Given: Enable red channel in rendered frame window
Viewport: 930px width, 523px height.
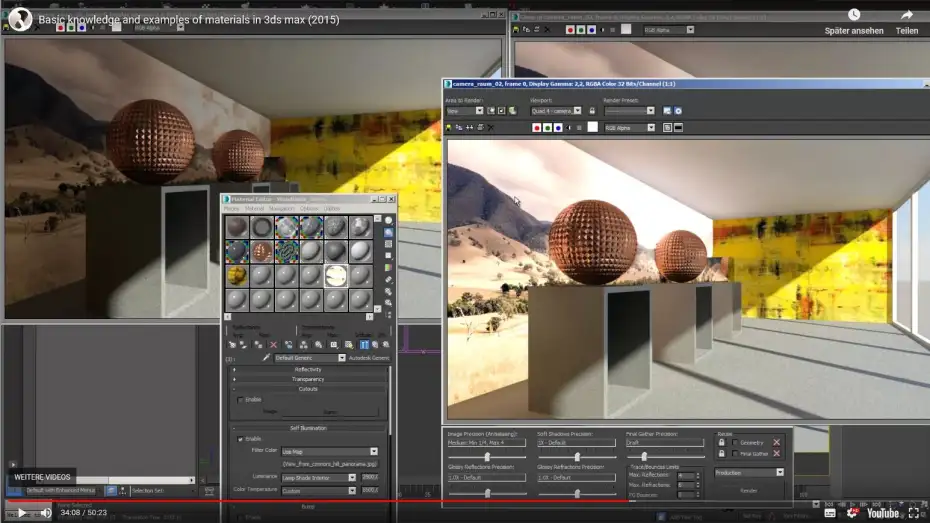Looking at the screenshot, I should pyautogui.click(x=536, y=127).
